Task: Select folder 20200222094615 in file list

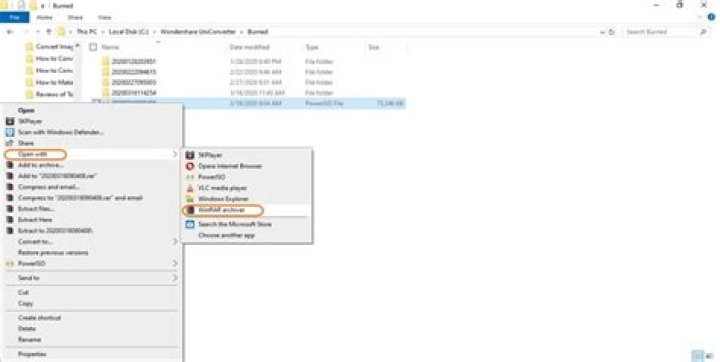Action: [134, 72]
